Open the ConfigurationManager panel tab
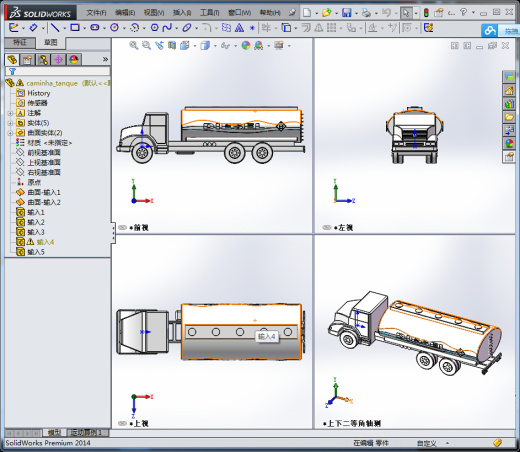 point(43,60)
